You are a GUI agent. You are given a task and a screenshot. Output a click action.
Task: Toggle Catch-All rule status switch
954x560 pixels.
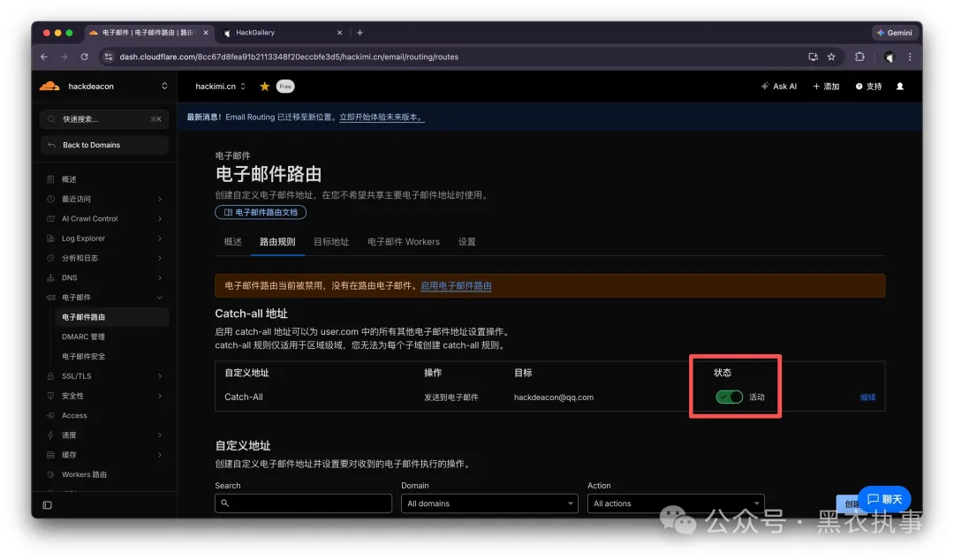pos(729,397)
